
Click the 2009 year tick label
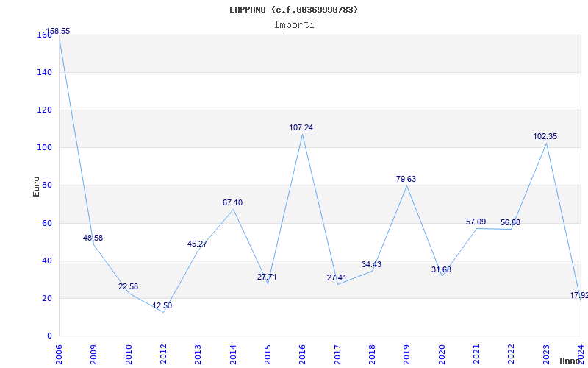tap(93, 355)
